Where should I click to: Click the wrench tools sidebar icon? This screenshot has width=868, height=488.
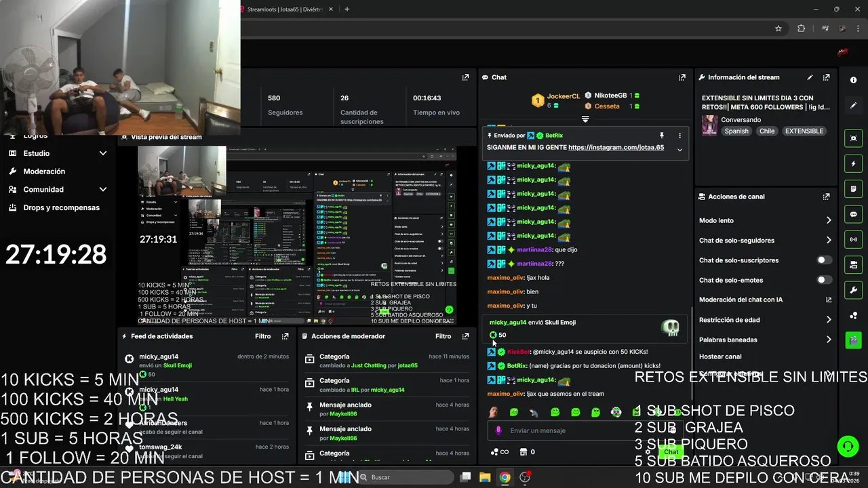click(853, 290)
